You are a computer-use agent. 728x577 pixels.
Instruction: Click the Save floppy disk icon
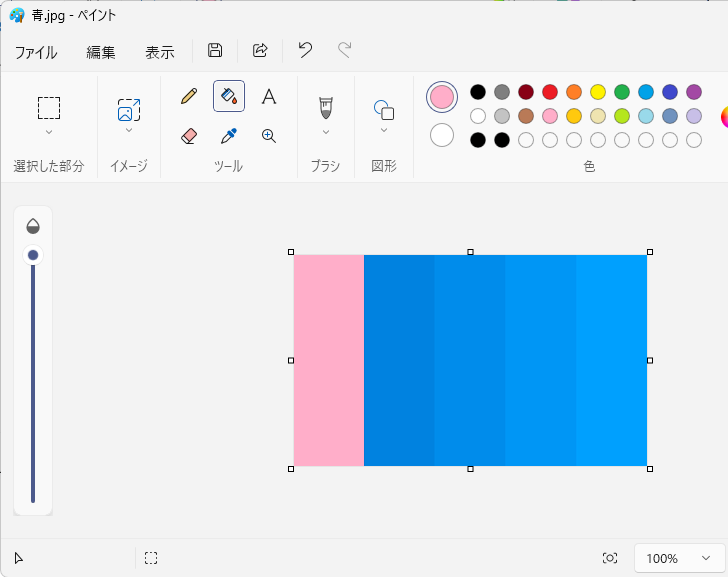point(215,51)
